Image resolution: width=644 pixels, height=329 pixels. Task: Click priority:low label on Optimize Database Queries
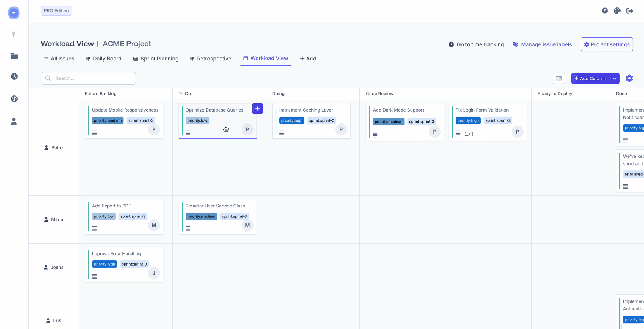[197, 120]
